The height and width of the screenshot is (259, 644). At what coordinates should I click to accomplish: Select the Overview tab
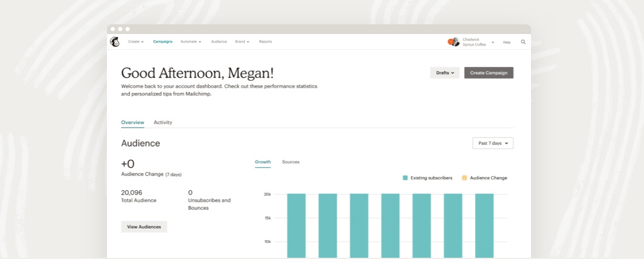pos(132,122)
